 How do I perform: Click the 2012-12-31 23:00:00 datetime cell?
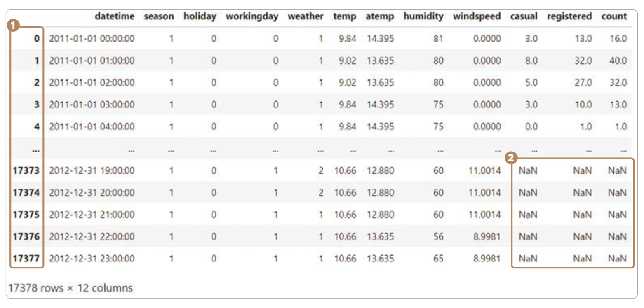[92, 259]
